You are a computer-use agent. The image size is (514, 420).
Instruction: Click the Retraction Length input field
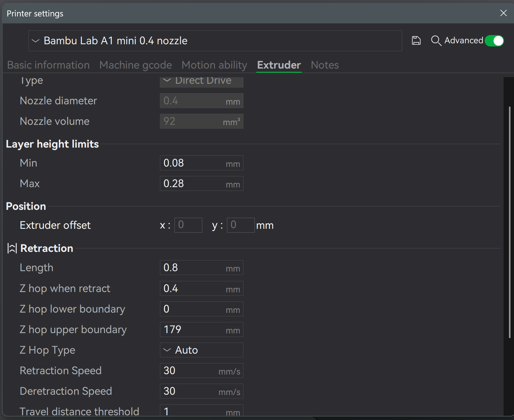click(x=202, y=268)
